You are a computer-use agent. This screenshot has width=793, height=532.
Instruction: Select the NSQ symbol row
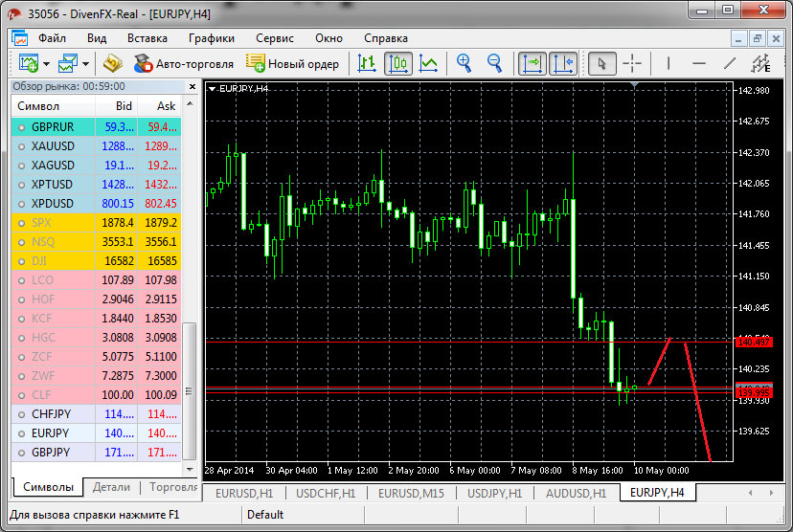(x=96, y=242)
